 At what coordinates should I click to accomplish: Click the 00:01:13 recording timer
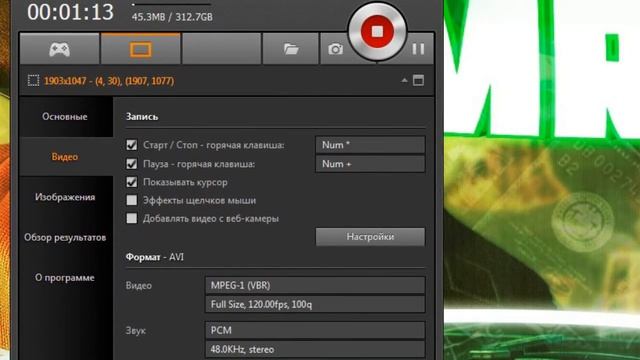(x=71, y=11)
